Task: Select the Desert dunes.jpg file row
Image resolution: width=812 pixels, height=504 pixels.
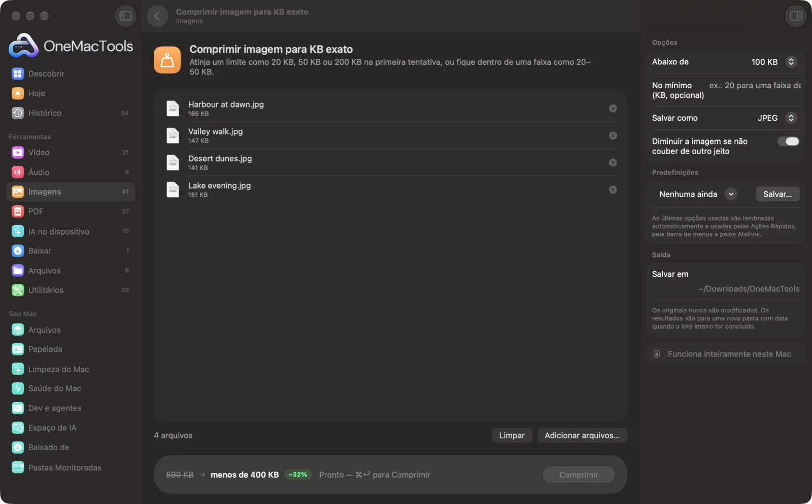Action: [x=391, y=163]
